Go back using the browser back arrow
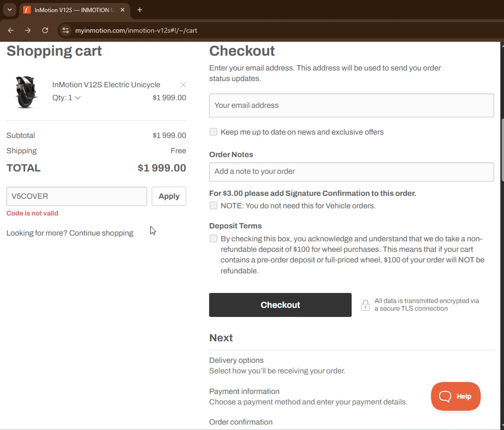The height and width of the screenshot is (430, 504). (x=11, y=30)
